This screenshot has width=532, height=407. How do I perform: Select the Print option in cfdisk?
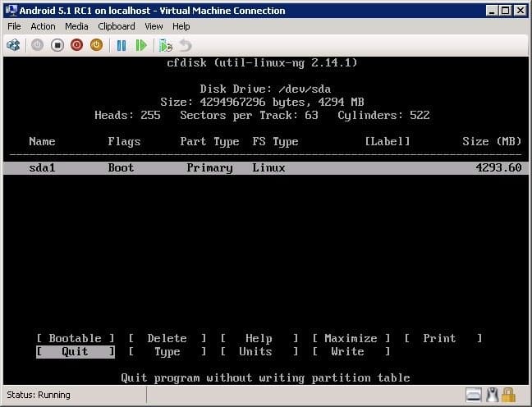click(x=443, y=338)
